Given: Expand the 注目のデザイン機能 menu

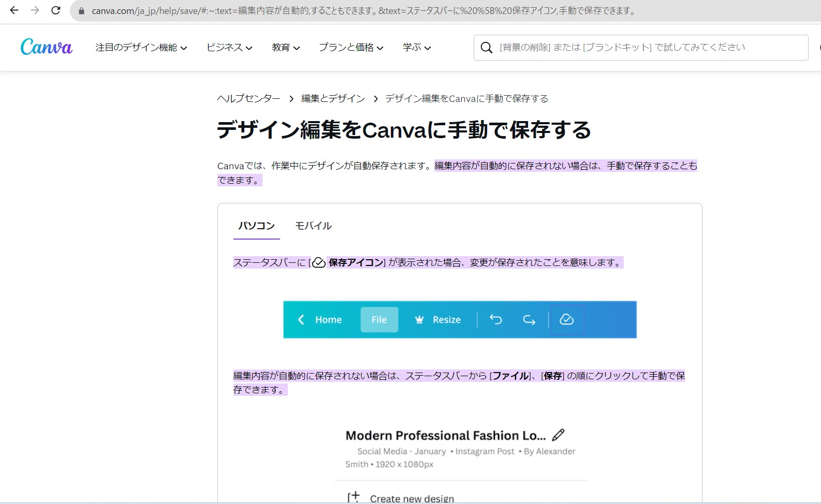Looking at the screenshot, I should [x=141, y=48].
